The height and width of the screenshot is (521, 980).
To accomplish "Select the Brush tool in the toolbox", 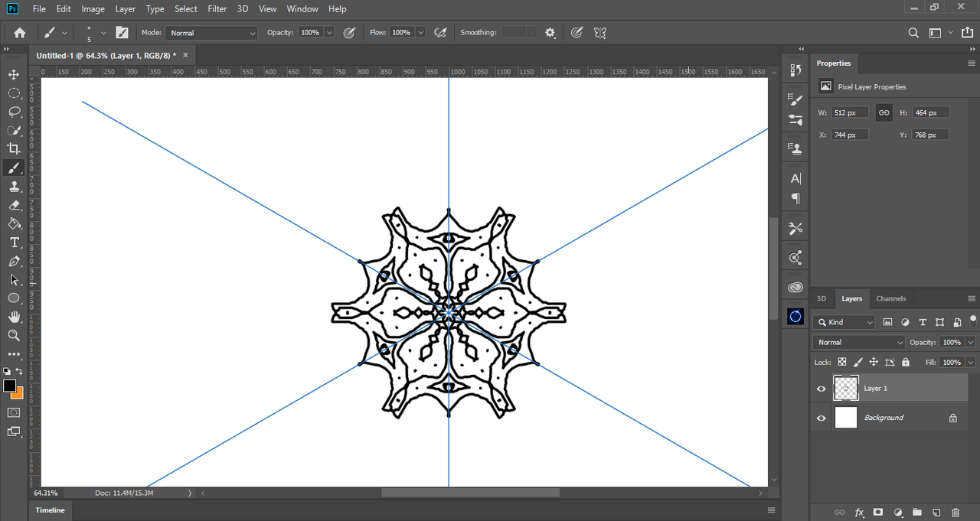I will (14, 168).
